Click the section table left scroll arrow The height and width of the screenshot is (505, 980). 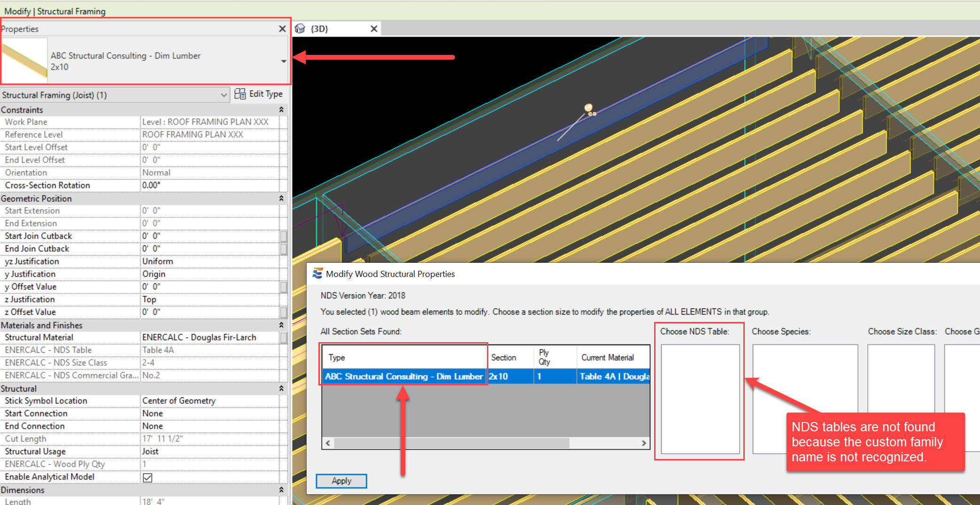tap(328, 443)
